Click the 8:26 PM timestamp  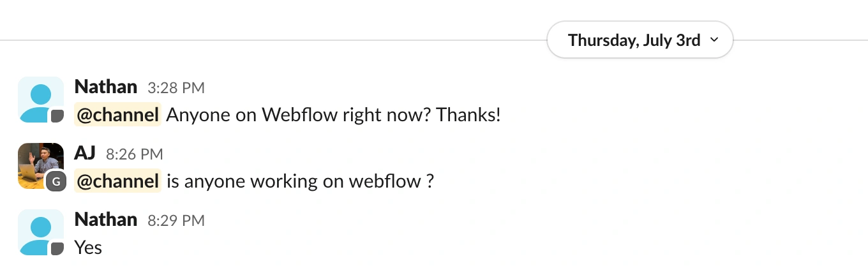[135, 154]
